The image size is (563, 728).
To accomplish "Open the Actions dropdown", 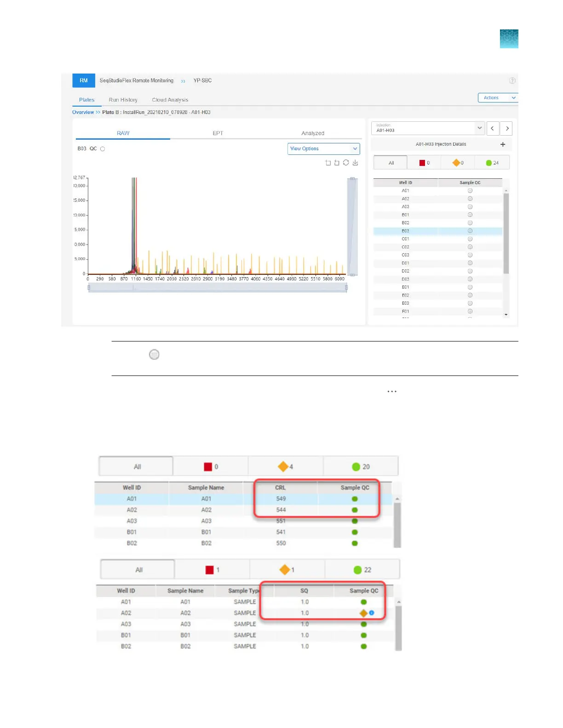I will tap(498, 97).
